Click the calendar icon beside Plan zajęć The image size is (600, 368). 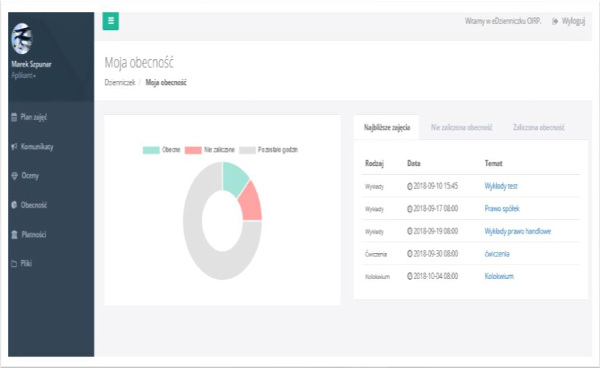tap(14, 117)
